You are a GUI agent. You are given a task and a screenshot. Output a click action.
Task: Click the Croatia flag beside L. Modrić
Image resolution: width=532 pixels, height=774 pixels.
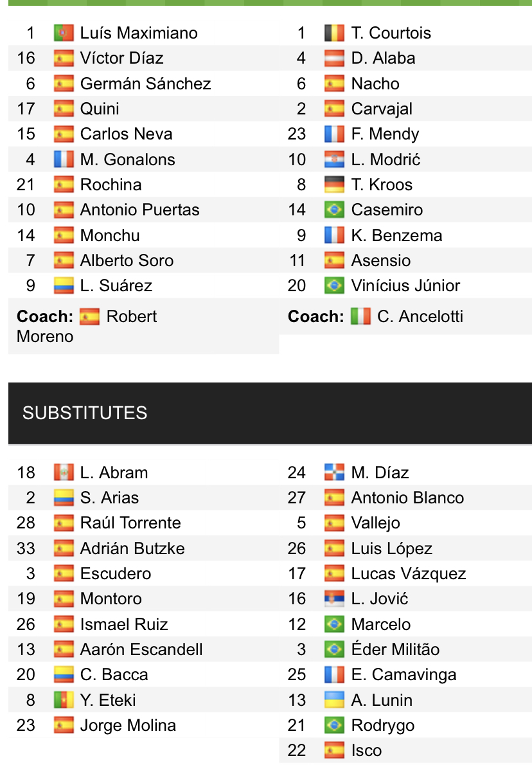335,159
